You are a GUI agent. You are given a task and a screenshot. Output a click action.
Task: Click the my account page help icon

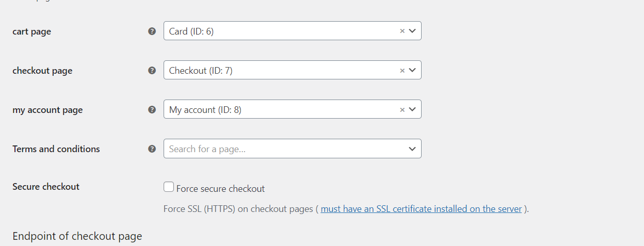click(x=152, y=109)
